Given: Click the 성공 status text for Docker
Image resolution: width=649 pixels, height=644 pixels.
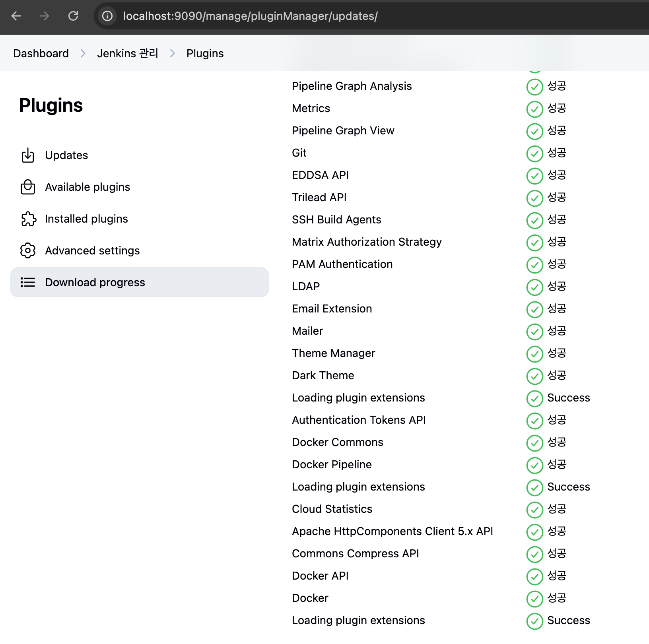Looking at the screenshot, I should click(x=557, y=598).
